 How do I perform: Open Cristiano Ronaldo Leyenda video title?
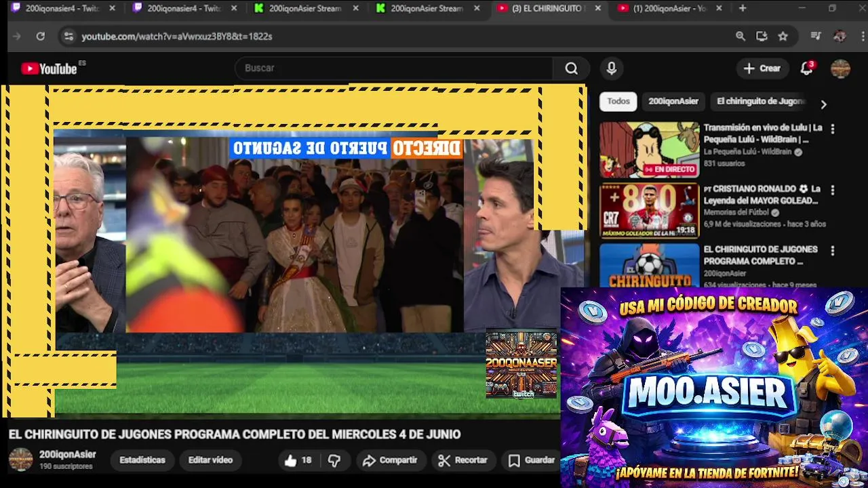[x=763, y=195]
